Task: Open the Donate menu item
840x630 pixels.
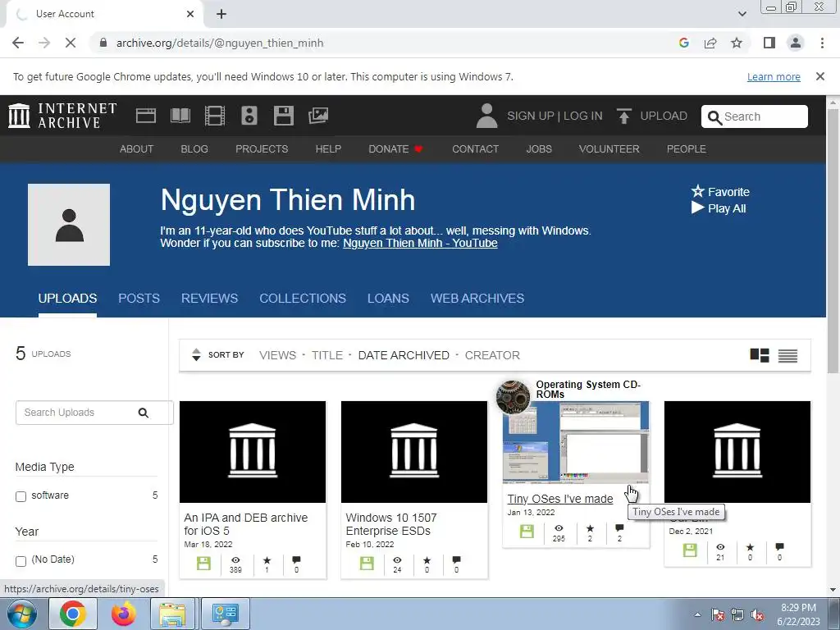Action: [395, 149]
